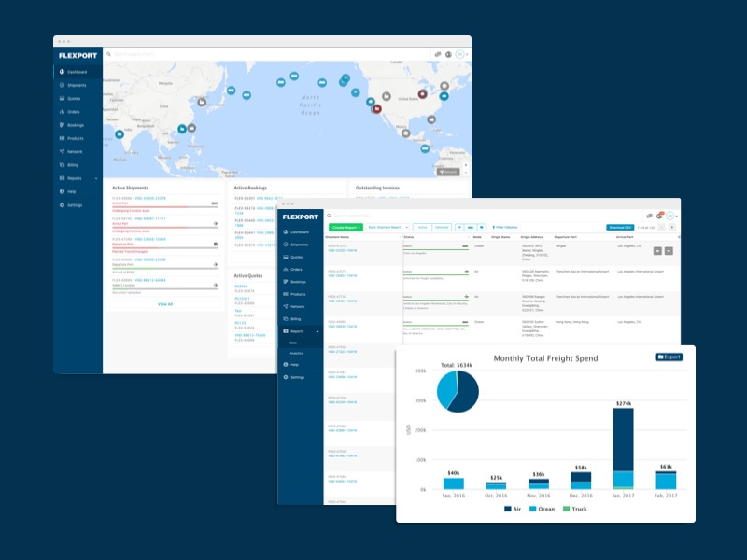Toggle the Delivered status filter
This screenshot has width=747, height=560.
[442, 228]
